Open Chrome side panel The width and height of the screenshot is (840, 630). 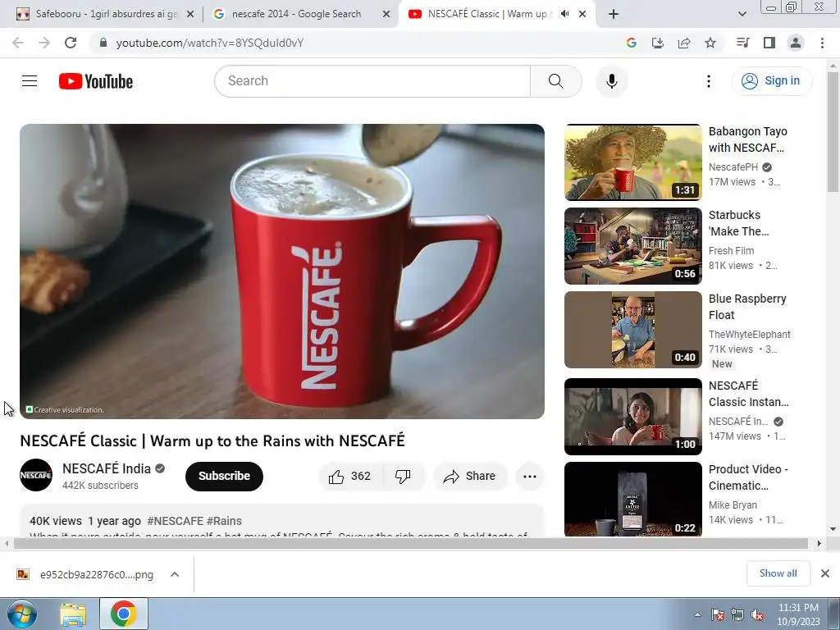769,43
